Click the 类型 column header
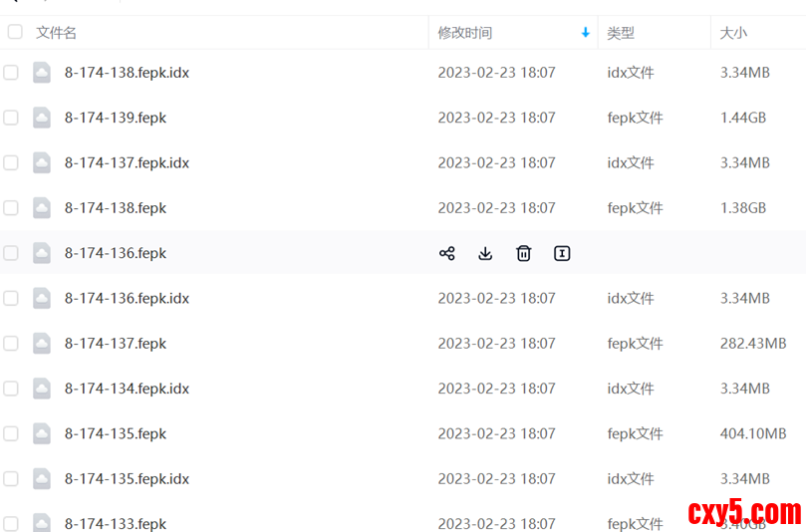The width and height of the screenshot is (806, 532). pyautogui.click(x=621, y=33)
